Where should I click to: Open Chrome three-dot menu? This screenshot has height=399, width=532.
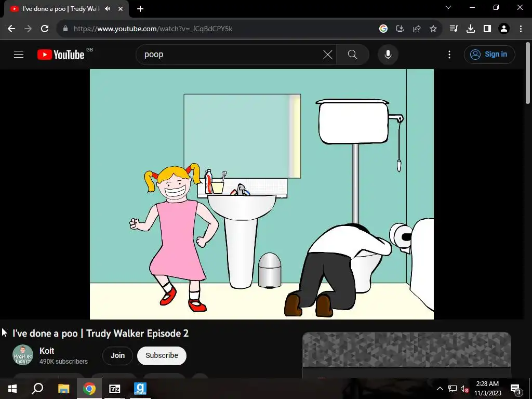tap(521, 29)
